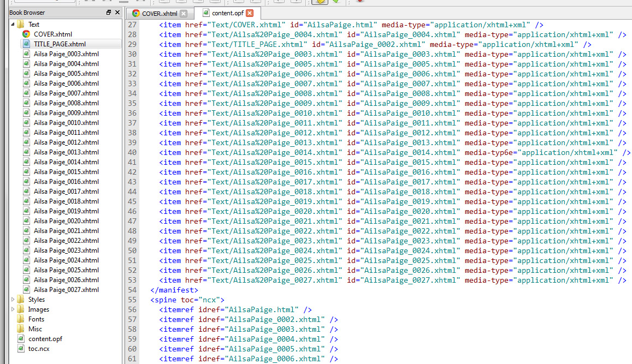The width and height of the screenshot is (632, 364).
Task: Click href Text/TITLE_PAGE.xhtml on line 29
Action: coord(246,45)
